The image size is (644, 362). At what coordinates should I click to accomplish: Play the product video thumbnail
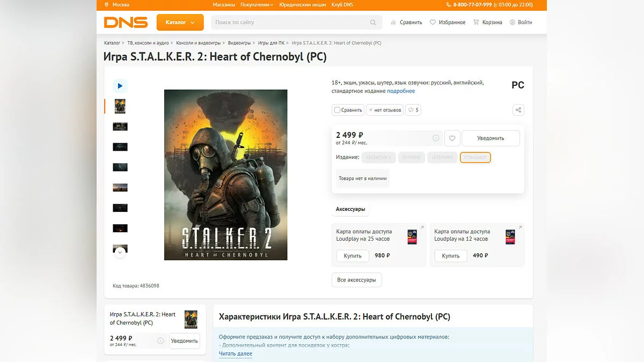120,86
